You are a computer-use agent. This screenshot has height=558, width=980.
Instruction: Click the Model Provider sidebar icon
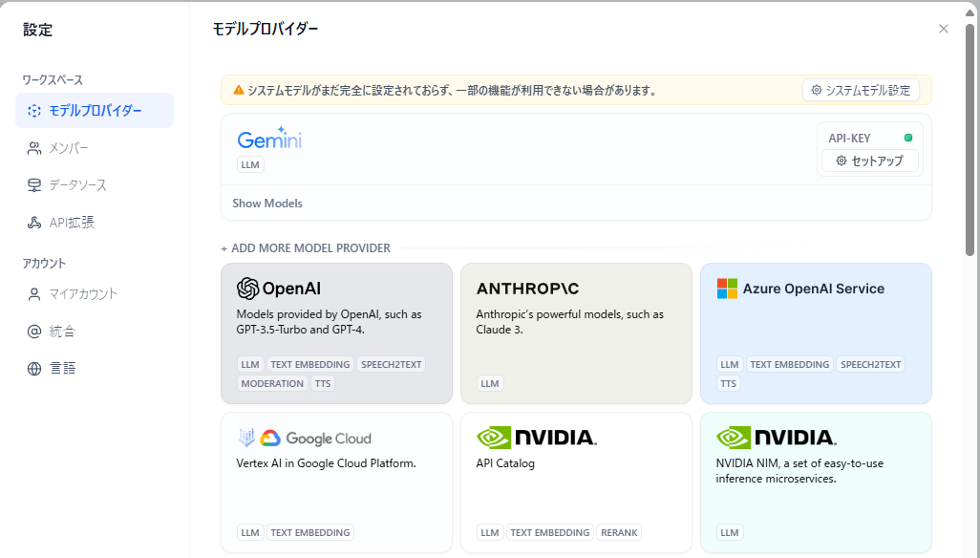(x=34, y=111)
